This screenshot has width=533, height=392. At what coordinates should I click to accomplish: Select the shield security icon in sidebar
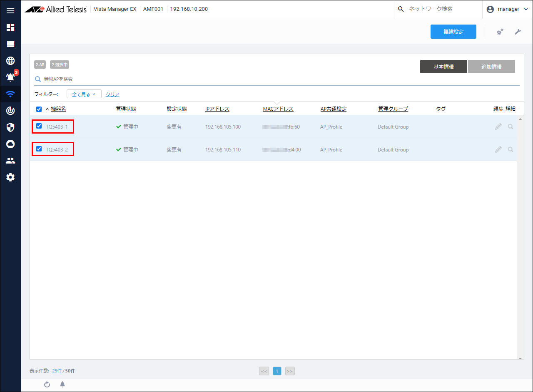click(x=10, y=127)
